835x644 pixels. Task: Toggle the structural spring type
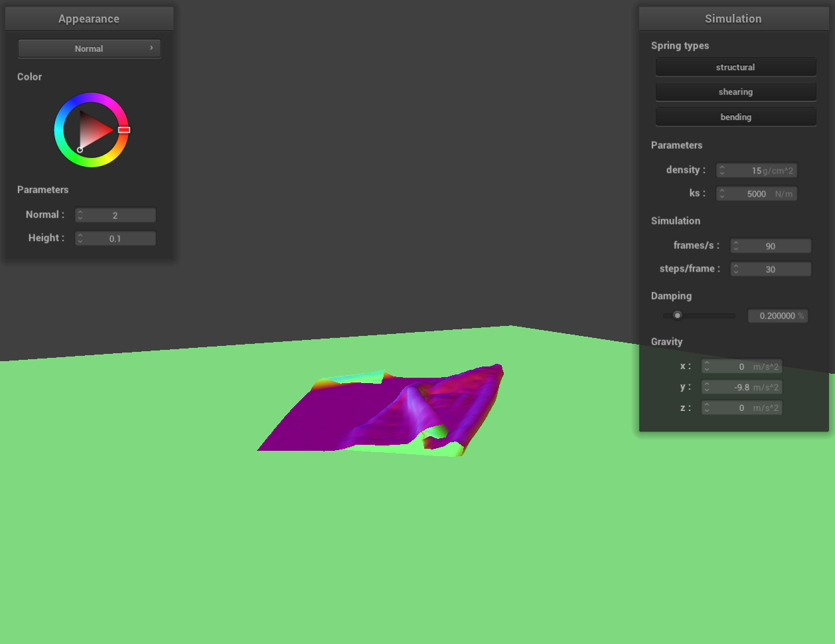[x=735, y=67]
